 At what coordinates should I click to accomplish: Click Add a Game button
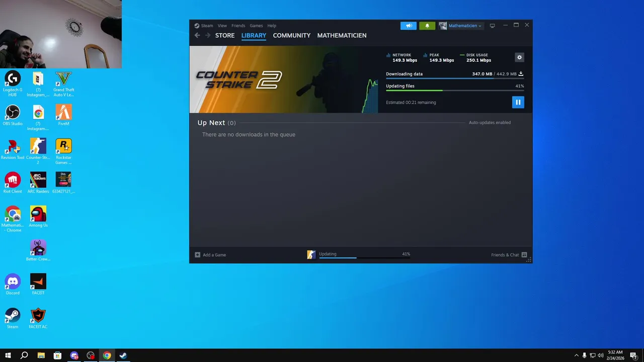(x=210, y=255)
